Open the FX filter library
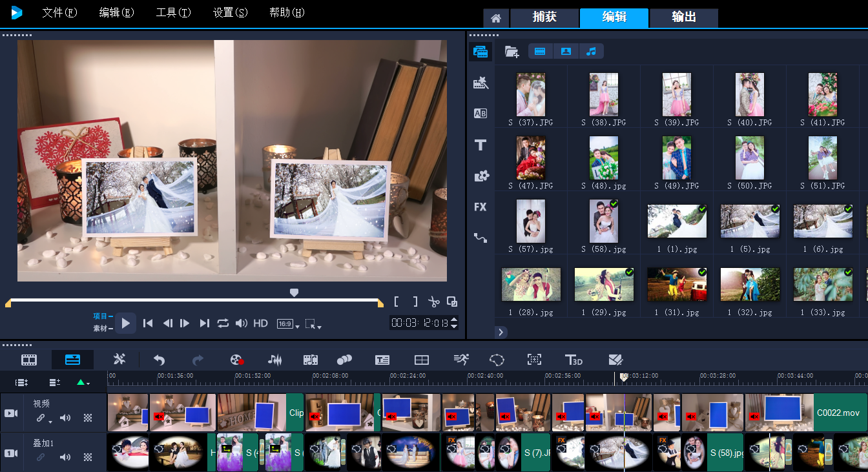868x472 pixels. click(480, 207)
